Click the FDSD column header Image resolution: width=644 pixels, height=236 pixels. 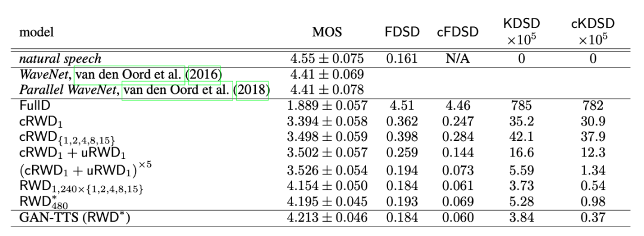pyautogui.click(x=402, y=32)
